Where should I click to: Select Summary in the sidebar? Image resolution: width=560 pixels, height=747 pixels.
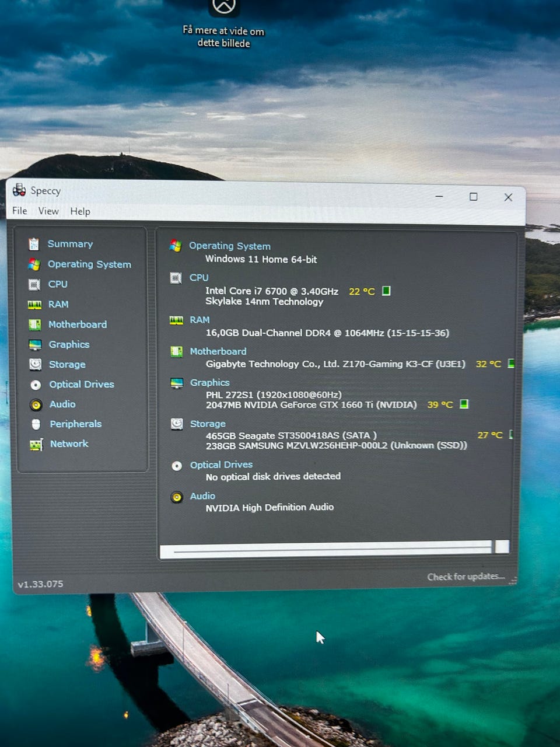pyautogui.click(x=70, y=244)
